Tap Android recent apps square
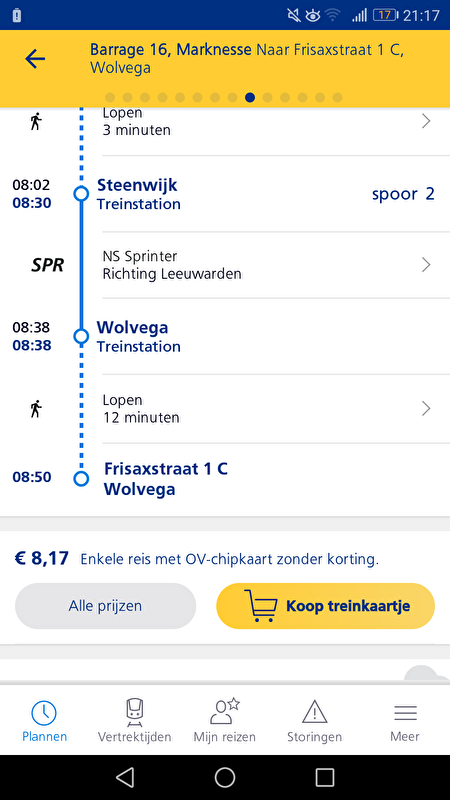Screen dimensions: 450x800 click(325, 777)
